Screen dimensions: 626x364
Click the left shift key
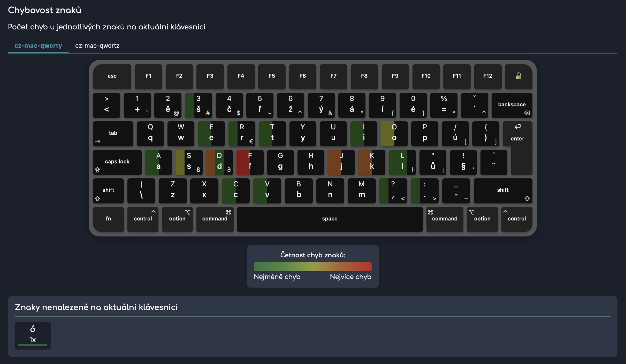108,191
